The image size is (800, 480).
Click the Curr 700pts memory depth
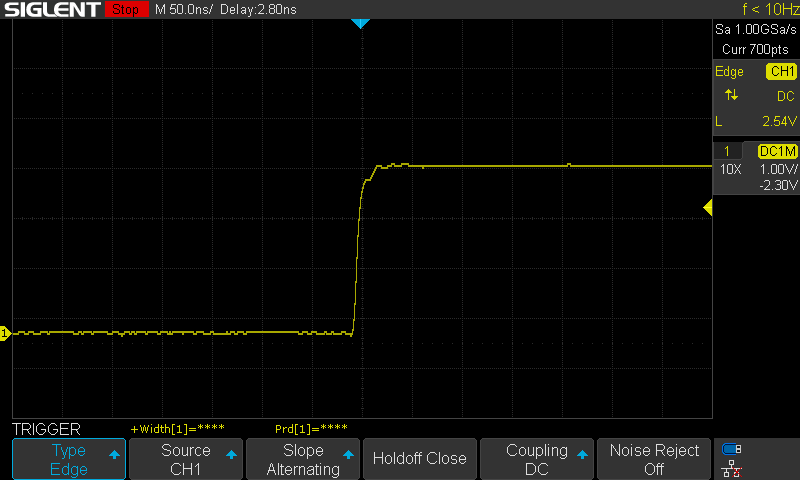coord(755,49)
